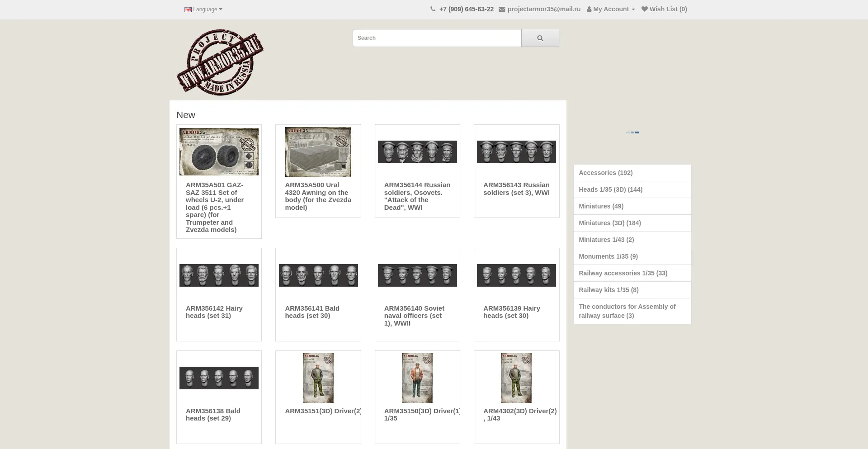Screen dimensions: 868x449
Task: Click the user icon beside My Account
Action: (589, 9)
